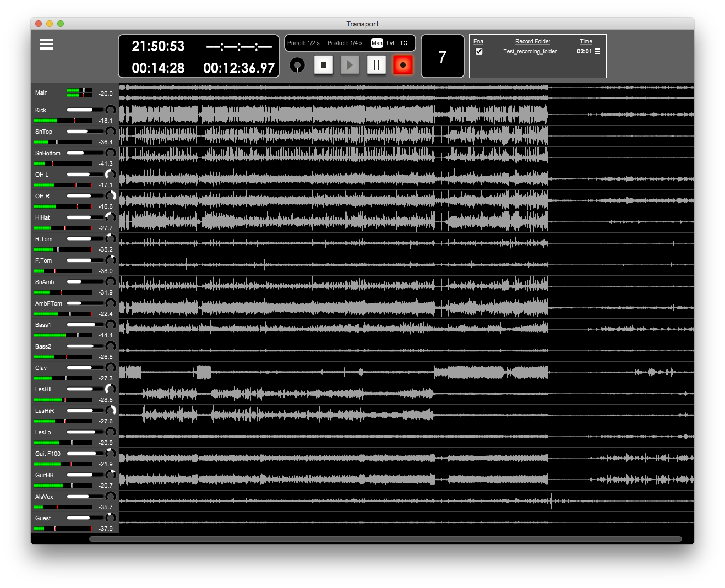Uncheck the Ena checkbox for Test_recording_folder
This screenshot has width=725, height=588.
479,51
